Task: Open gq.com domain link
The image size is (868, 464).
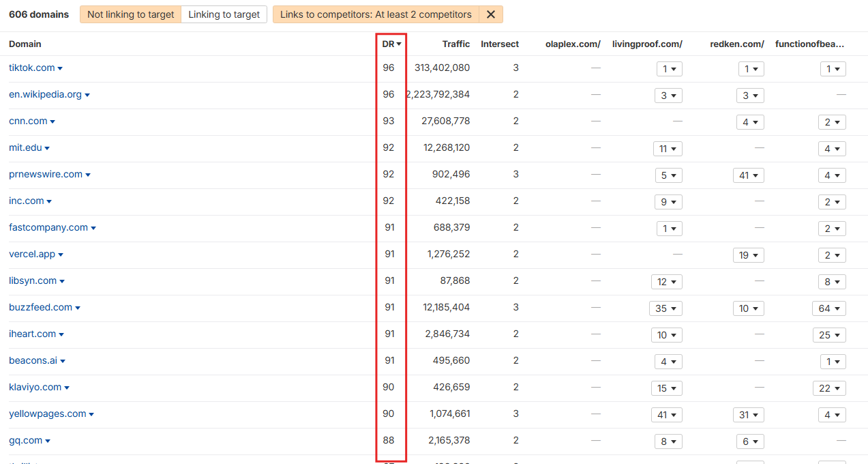Action: tap(25, 440)
